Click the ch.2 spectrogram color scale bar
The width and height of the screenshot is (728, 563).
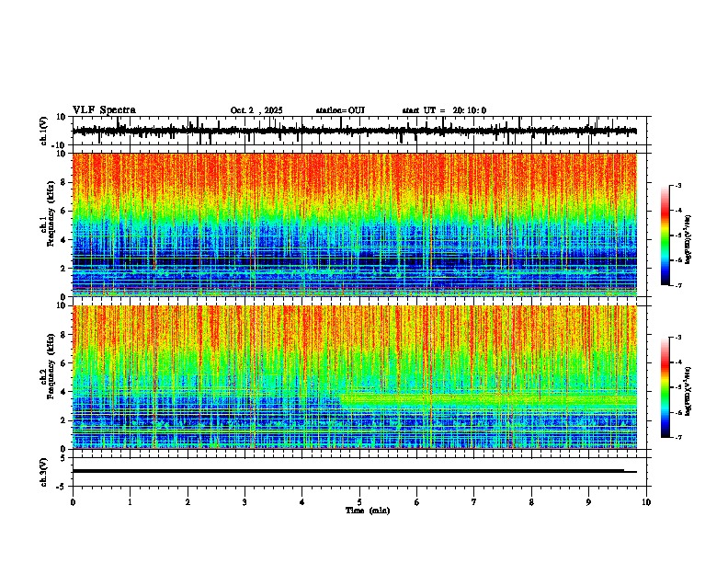[665, 387]
